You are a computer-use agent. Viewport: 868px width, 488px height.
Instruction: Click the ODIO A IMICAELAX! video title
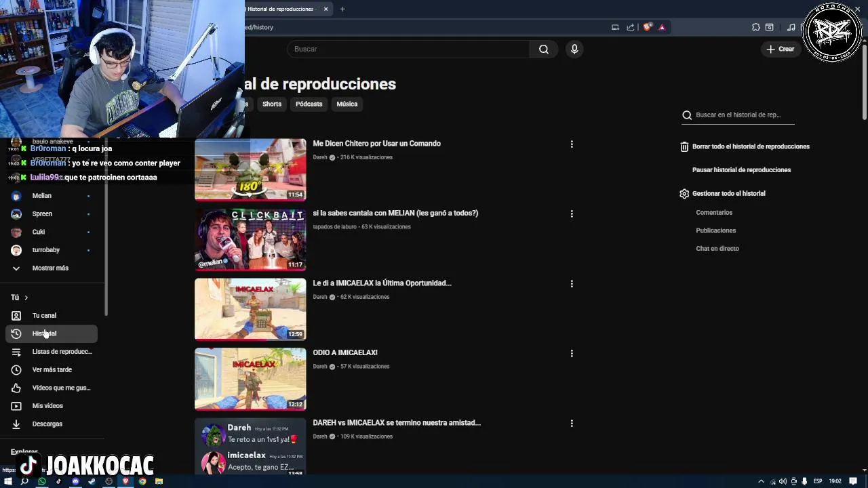[x=345, y=352]
